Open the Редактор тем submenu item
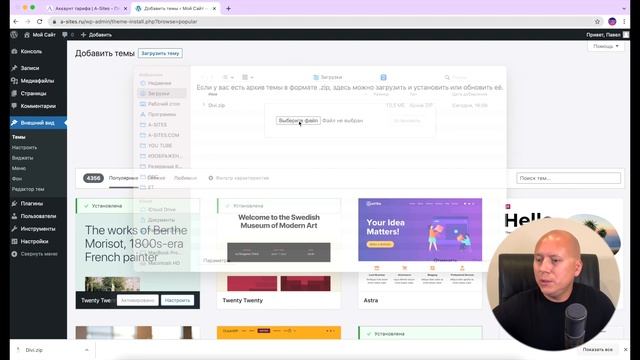The image size is (640, 360). pyautogui.click(x=28, y=189)
